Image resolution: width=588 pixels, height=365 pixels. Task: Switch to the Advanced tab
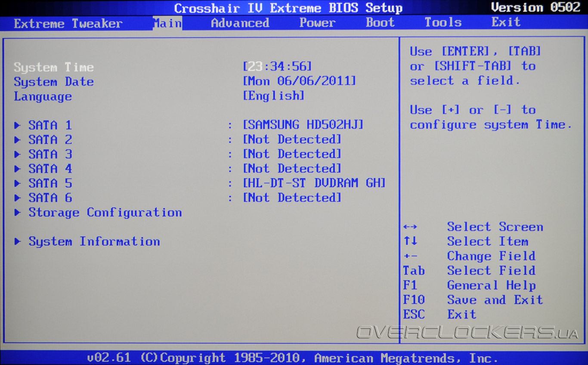coord(240,23)
